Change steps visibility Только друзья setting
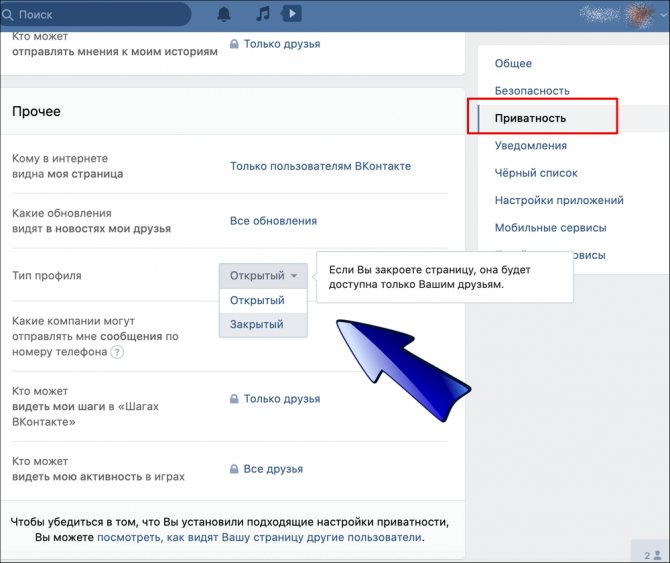Viewport: 670px width, 563px height. (275, 399)
